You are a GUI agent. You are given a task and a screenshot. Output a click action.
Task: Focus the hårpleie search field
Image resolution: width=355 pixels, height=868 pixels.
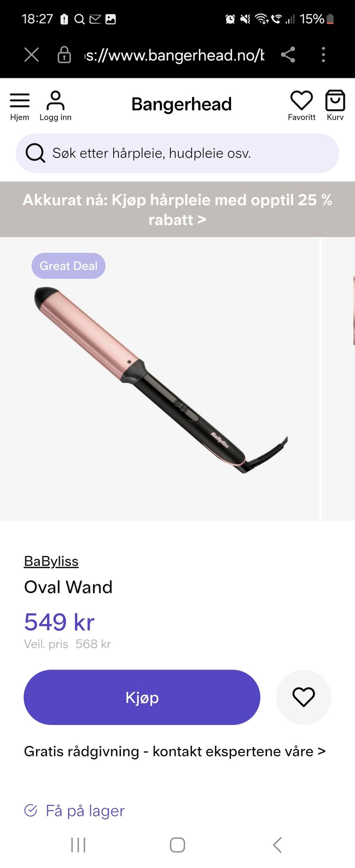177,153
